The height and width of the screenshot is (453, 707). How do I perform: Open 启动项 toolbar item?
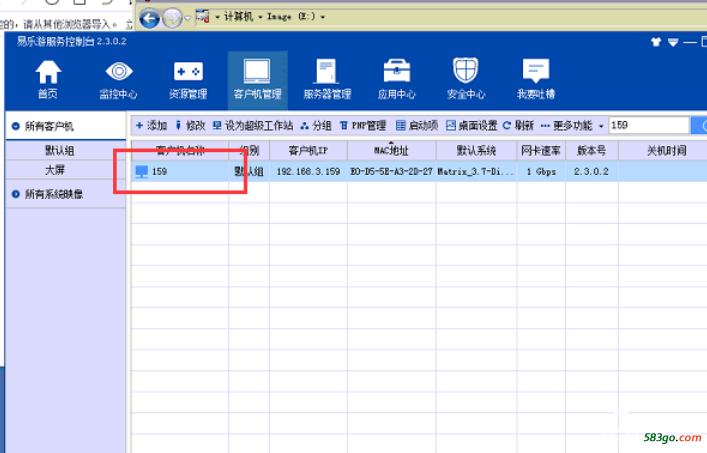417,125
